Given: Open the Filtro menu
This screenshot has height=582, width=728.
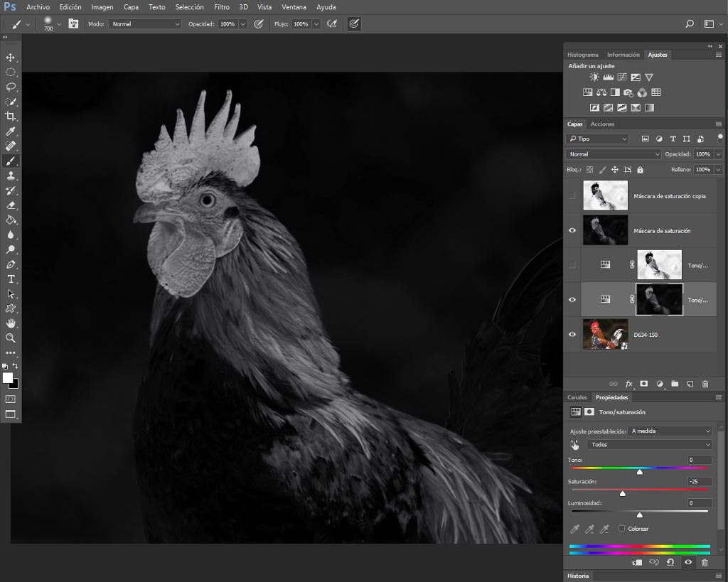Looking at the screenshot, I should pyautogui.click(x=222, y=7).
